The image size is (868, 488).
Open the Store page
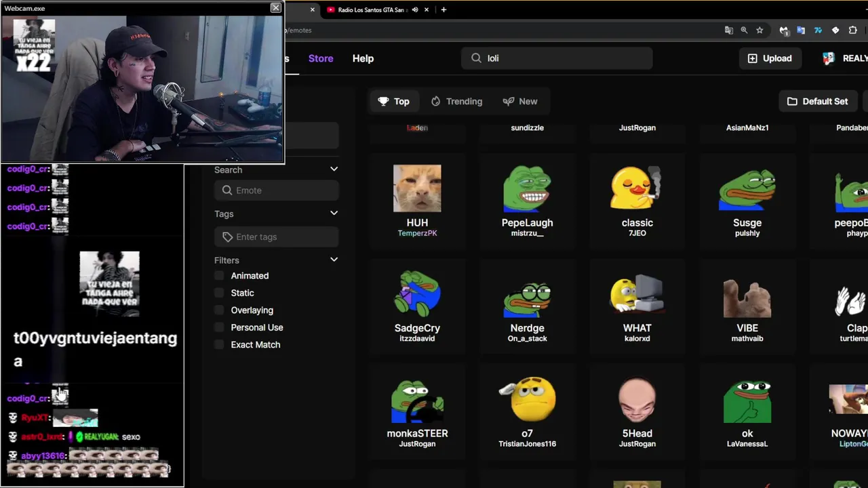321,58
